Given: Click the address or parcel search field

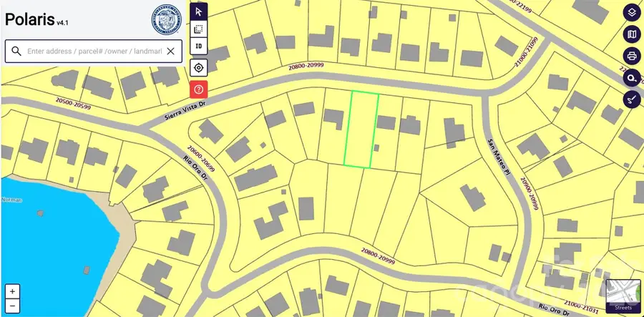Looking at the screenshot, I should pyautogui.click(x=93, y=51).
